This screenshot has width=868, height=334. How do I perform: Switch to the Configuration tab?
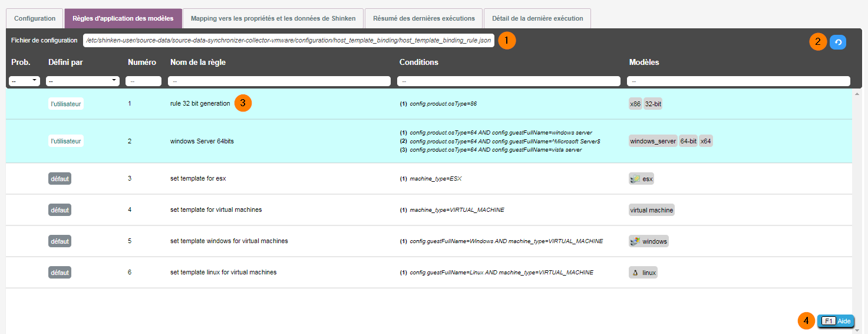coord(35,18)
